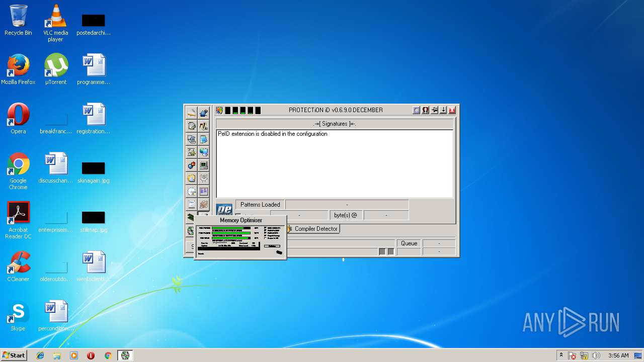Select the wentscienti... Word document on desktop

[94, 266]
